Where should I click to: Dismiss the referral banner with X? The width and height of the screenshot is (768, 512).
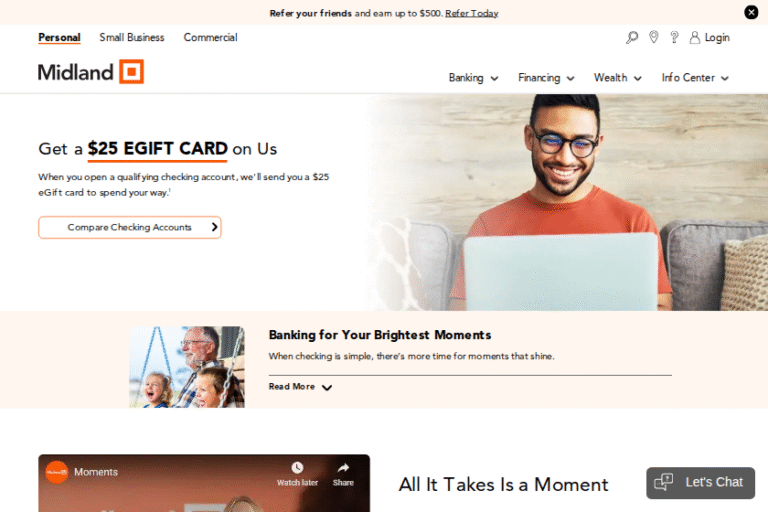click(x=751, y=12)
